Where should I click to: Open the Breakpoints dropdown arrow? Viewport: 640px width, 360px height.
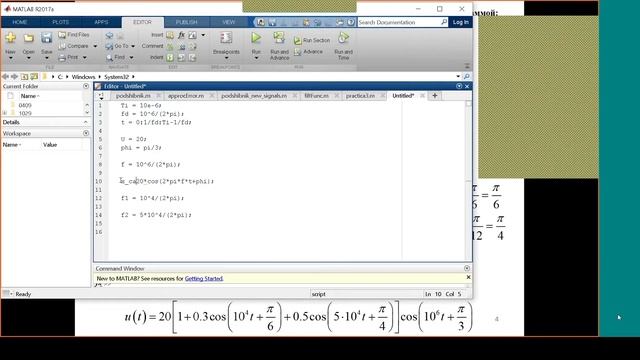click(x=226, y=58)
